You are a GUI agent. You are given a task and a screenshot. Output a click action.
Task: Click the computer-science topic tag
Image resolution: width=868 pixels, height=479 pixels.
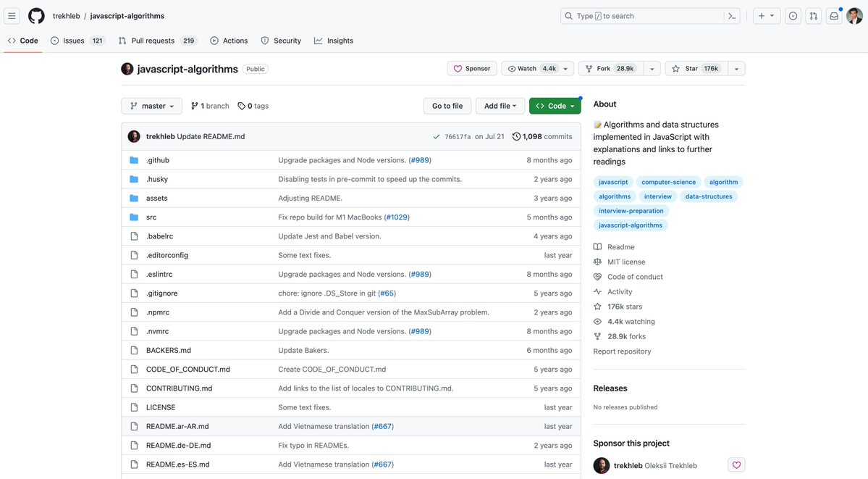[x=669, y=182]
